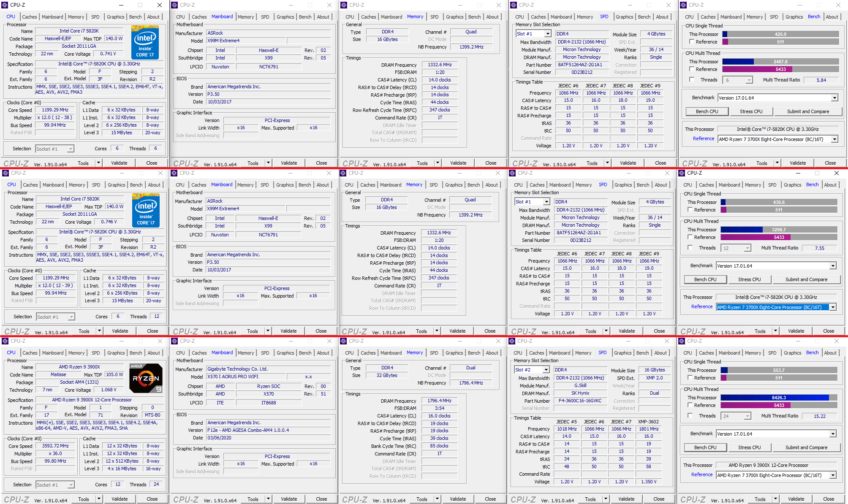The image size is (848, 504).
Task: Open Socket #1 selection dropdown in Ryzen CPU window
Action: click(x=55, y=485)
